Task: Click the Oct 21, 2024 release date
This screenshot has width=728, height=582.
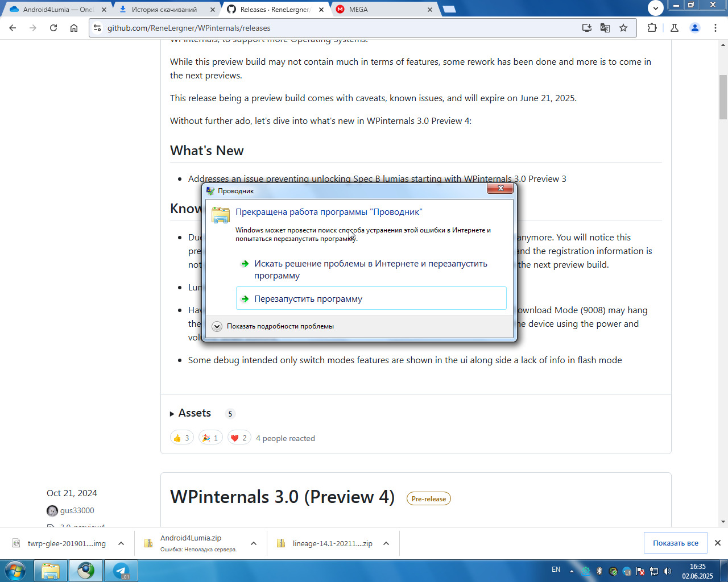Action: pos(72,493)
